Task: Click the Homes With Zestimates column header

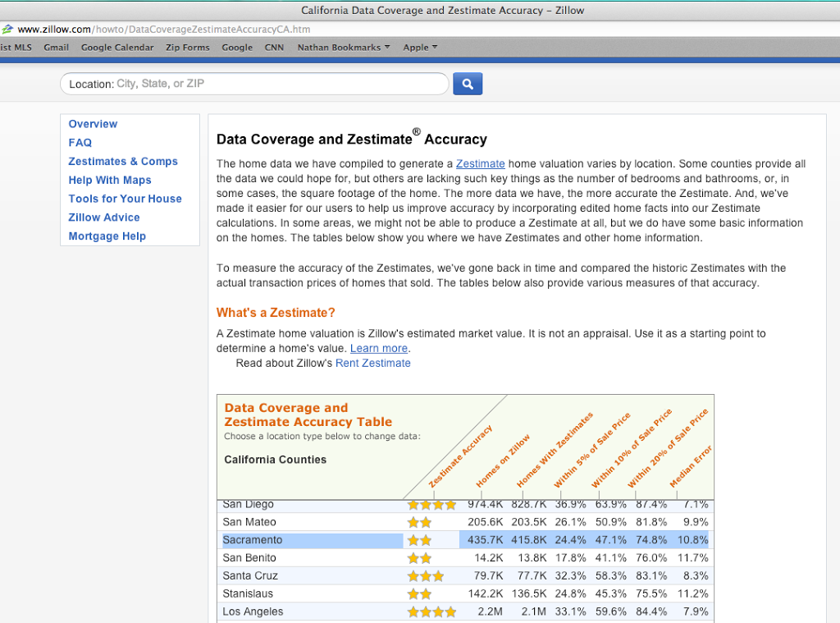Action: pos(555,450)
